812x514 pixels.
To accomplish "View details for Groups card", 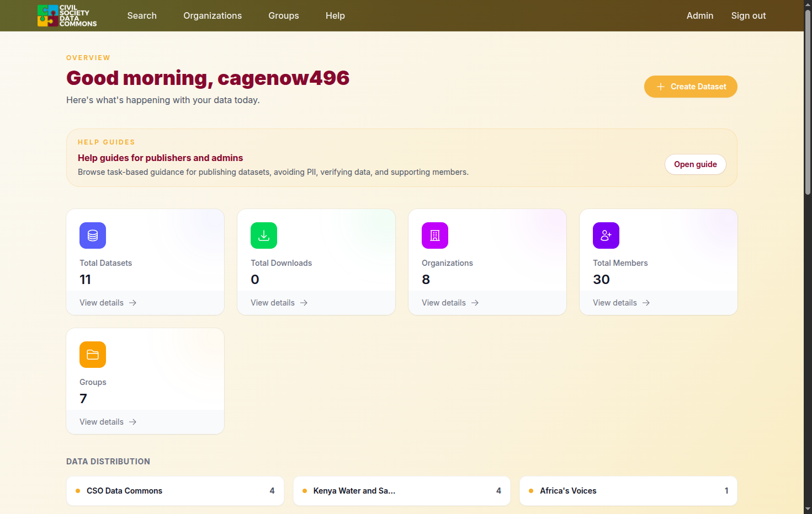I will (x=108, y=422).
